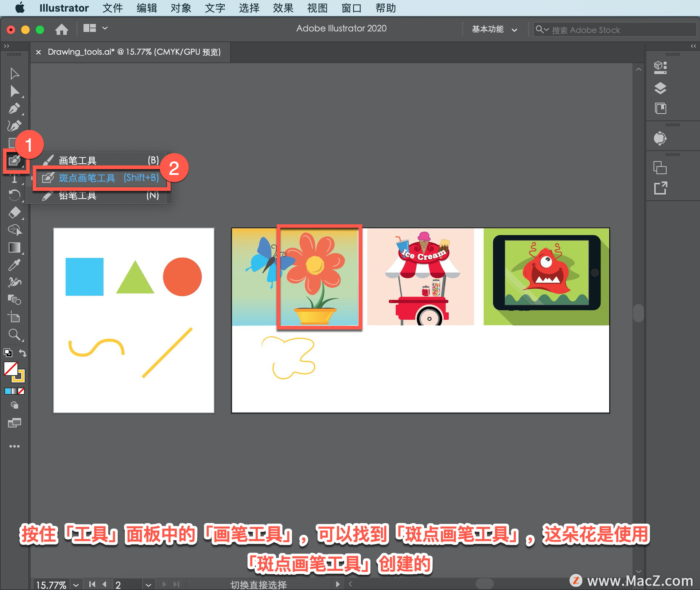Image resolution: width=700 pixels, height=590 pixels.
Task: Expand the status bar display options arrow
Action: (x=338, y=584)
